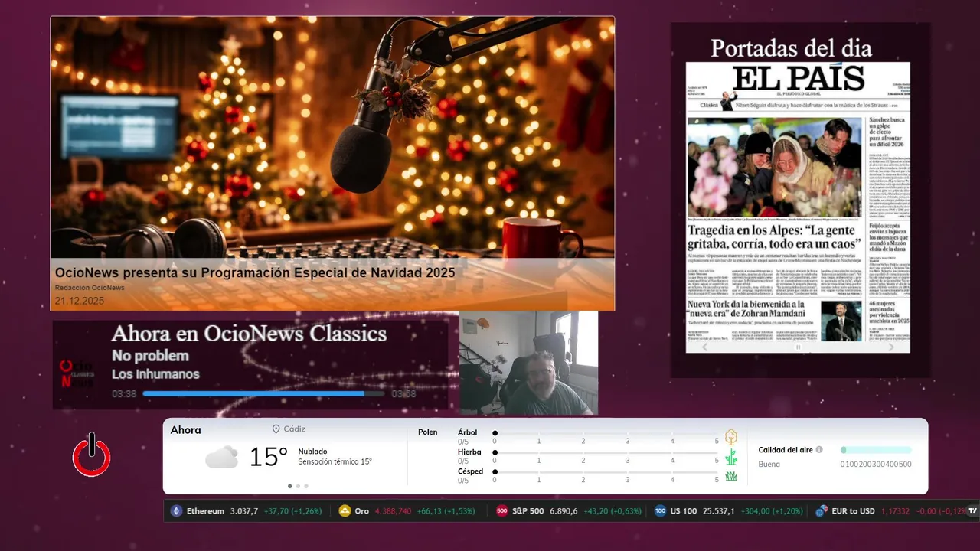Open the EUR to USD quote in ticker
This screenshot has width=980, height=551.
click(x=890, y=511)
